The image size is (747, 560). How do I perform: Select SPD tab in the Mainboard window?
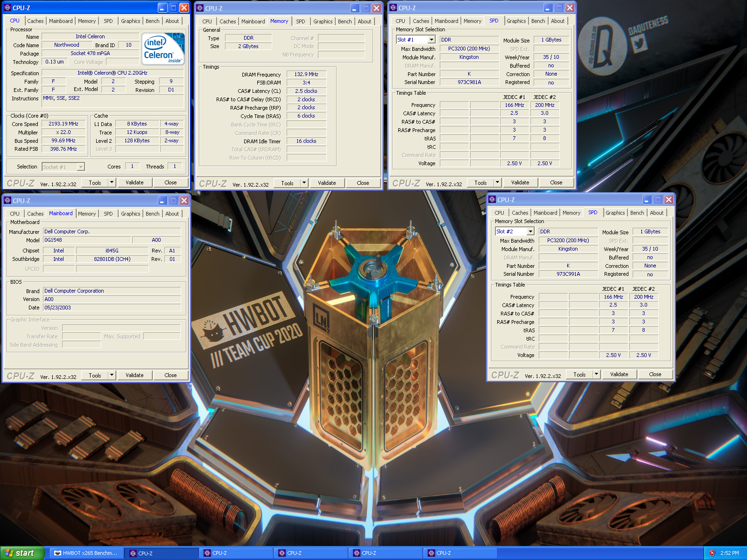coord(108,214)
